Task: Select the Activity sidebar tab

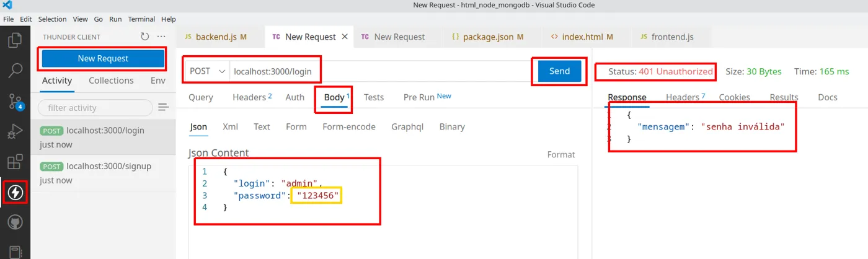Action: [x=57, y=81]
